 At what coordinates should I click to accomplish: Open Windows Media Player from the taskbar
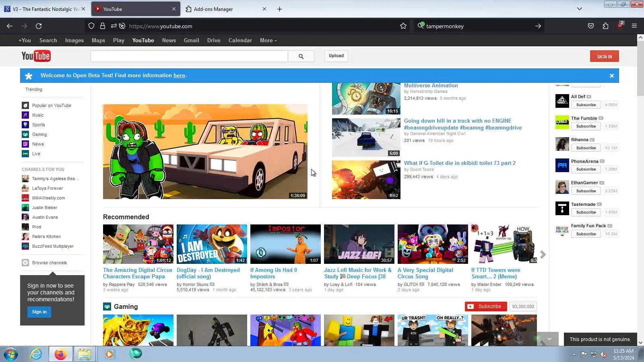coord(109,354)
